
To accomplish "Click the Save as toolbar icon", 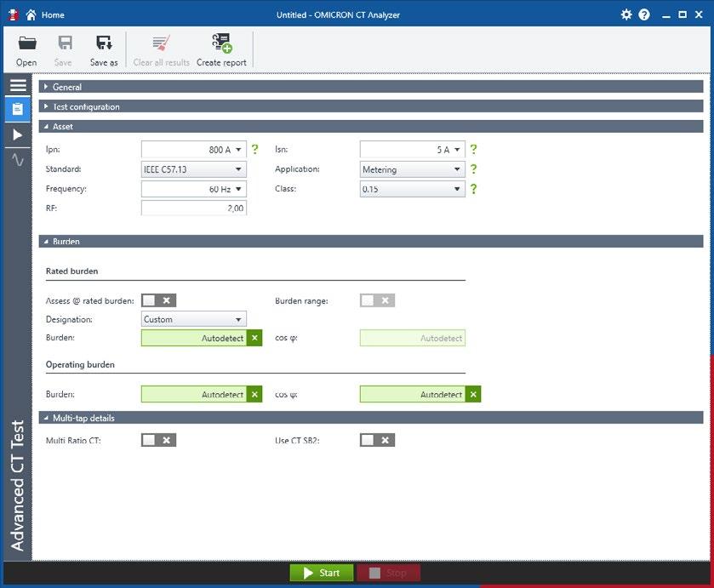I will [x=105, y=43].
